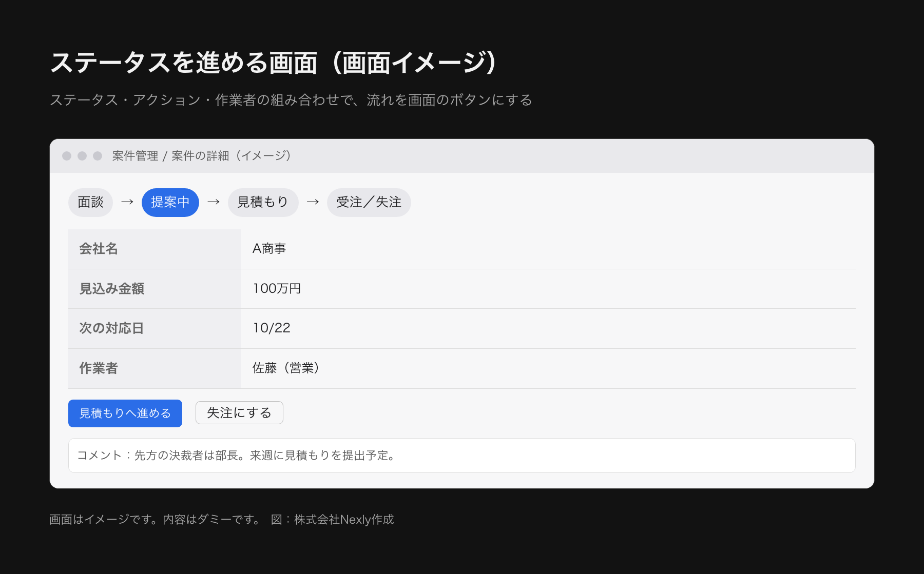Click the 次の対応日 row label

point(111,328)
